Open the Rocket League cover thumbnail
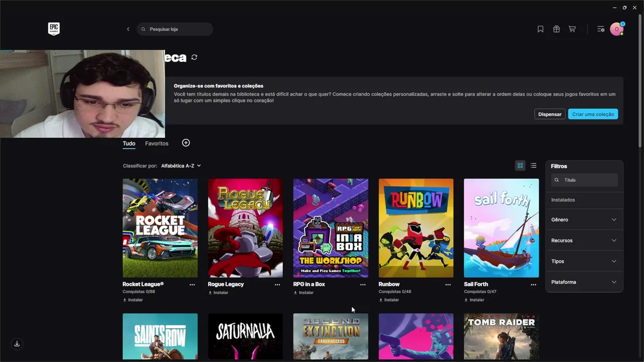Viewport: 644px width, 362px height. (160, 228)
